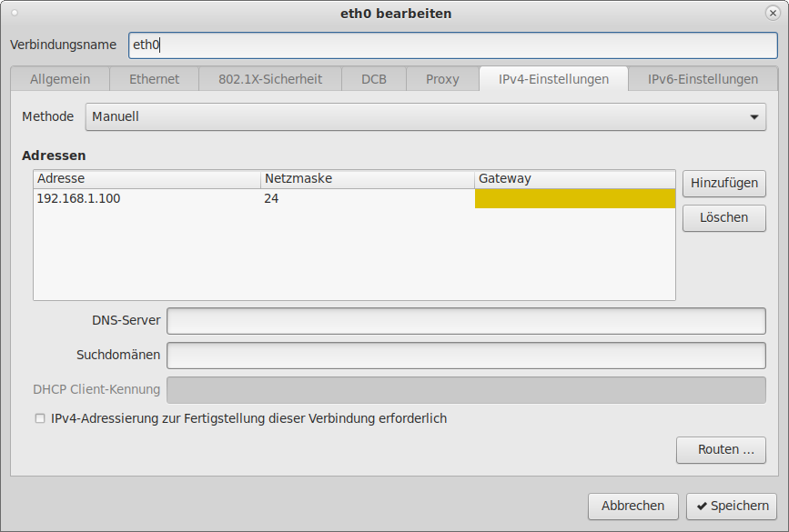Click the highlighted yellow Gateway cell

coord(575,198)
